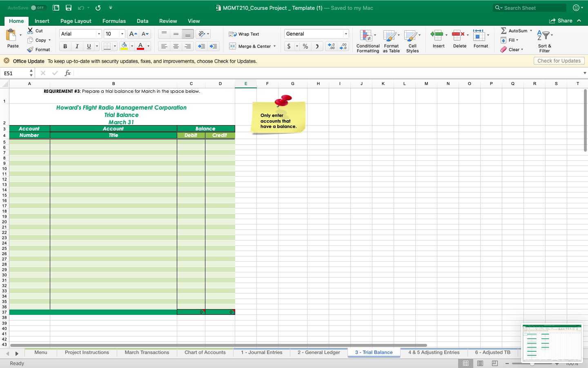The height and width of the screenshot is (368, 588).
Task: Toggle bottom vertical alignment
Action: point(188,34)
